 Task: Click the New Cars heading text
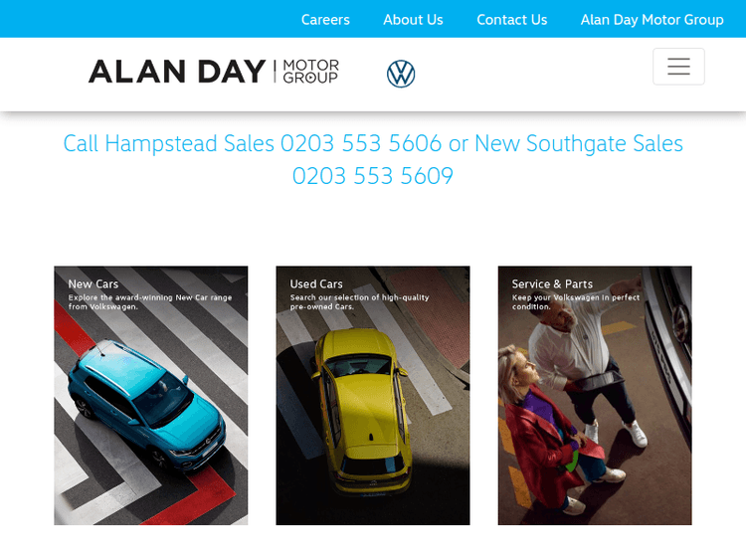(93, 284)
